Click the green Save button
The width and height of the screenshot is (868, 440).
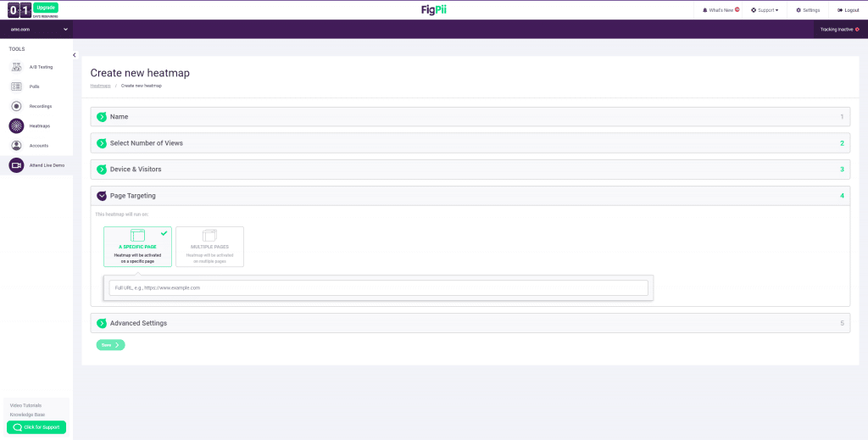pos(110,345)
